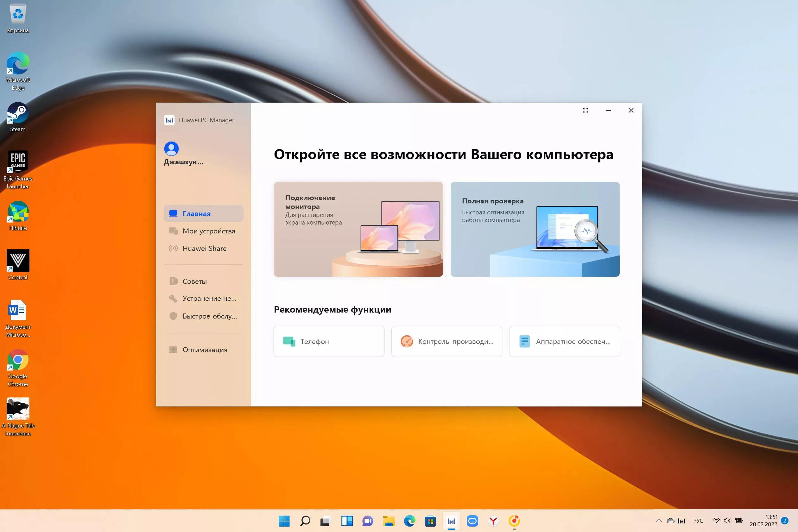
Task: Click the PC Manager tray icon
Action: pos(681,521)
